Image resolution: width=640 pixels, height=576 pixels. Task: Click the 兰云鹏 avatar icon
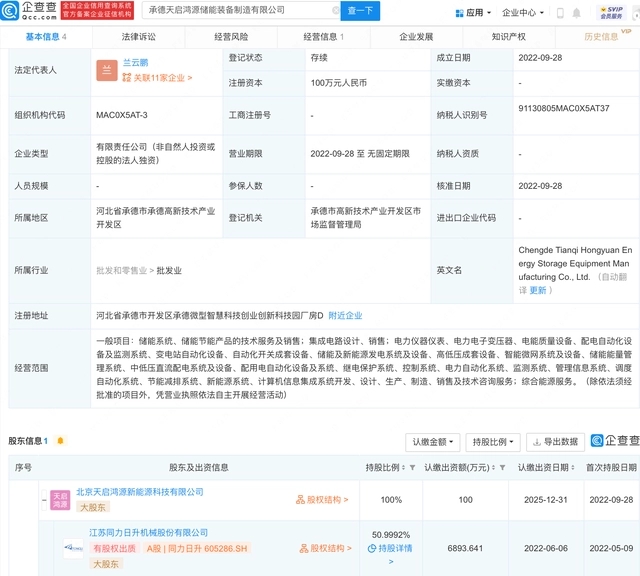(x=107, y=69)
